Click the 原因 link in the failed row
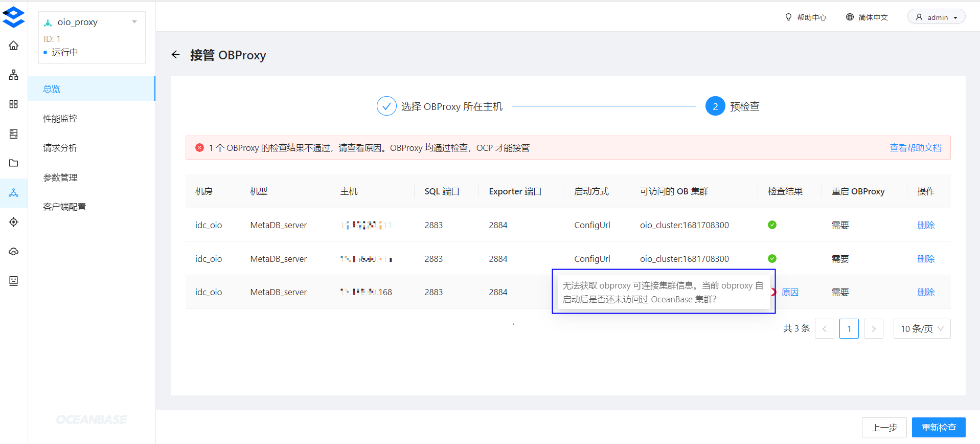The width and height of the screenshot is (980, 444). click(x=790, y=292)
